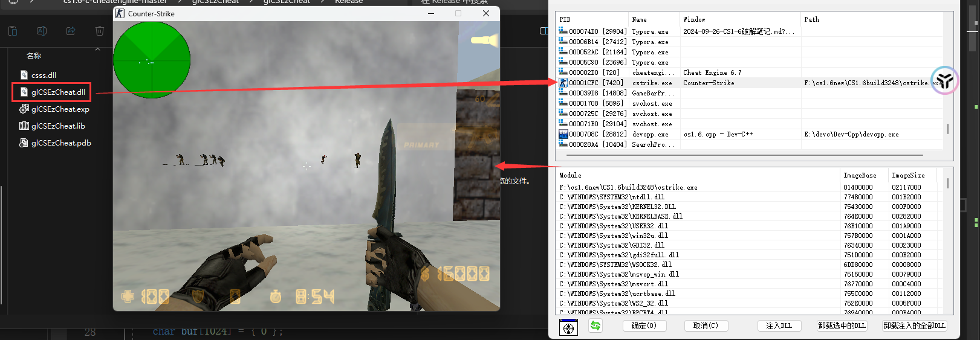Click the rename icon in Explorer toolbar
Image resolution: width=980 pixels, height=340 pixels.
42,31
